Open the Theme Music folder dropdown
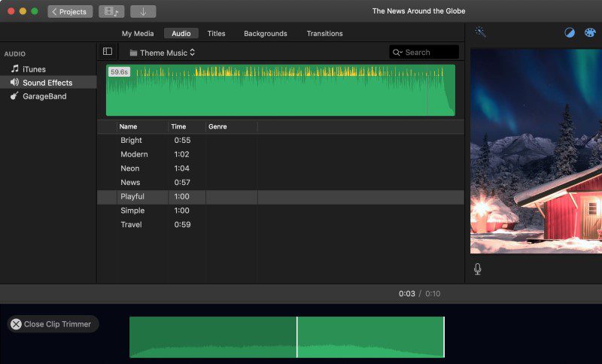This screenshot has width=602, height=364. point(163,53)
